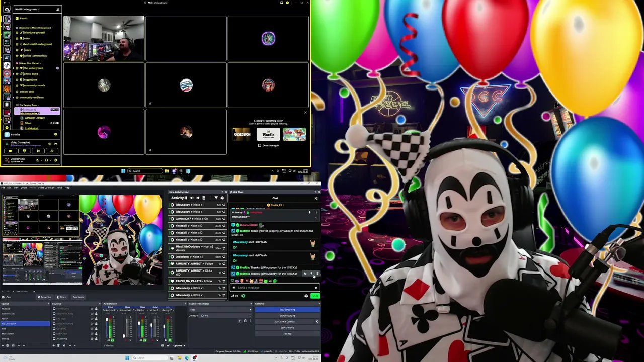Adjust the Gaming PC volume fader
Viewport: 644px width, 362px height.
point(164,327)
